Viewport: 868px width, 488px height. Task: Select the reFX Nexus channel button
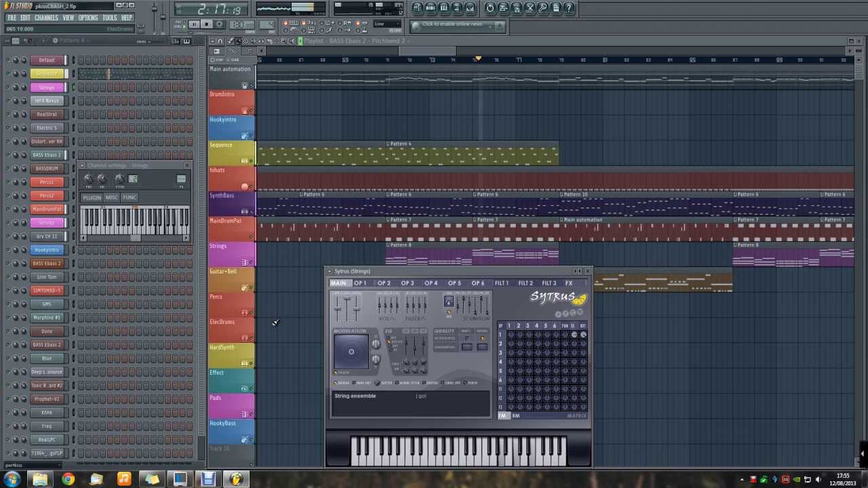47,100
